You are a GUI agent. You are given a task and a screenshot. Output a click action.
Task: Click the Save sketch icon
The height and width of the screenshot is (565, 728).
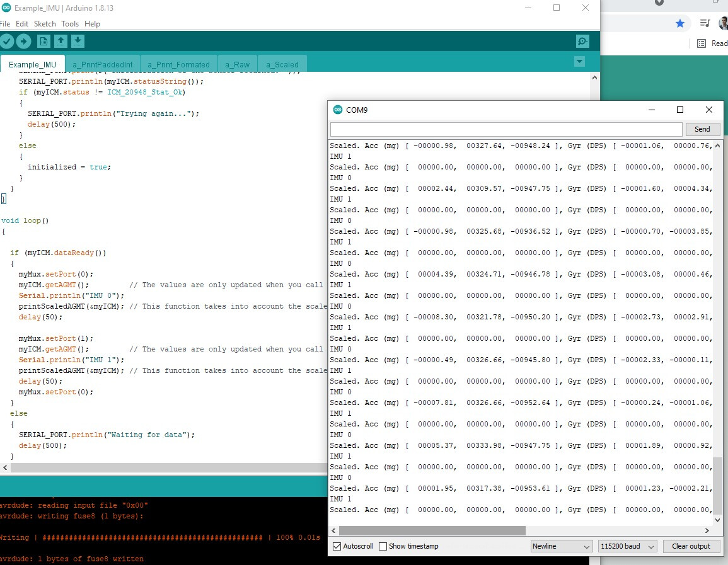pos(78,42)
